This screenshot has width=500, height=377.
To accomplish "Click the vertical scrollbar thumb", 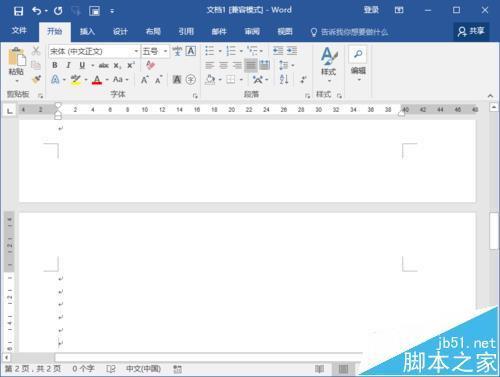I will (494, 231).
